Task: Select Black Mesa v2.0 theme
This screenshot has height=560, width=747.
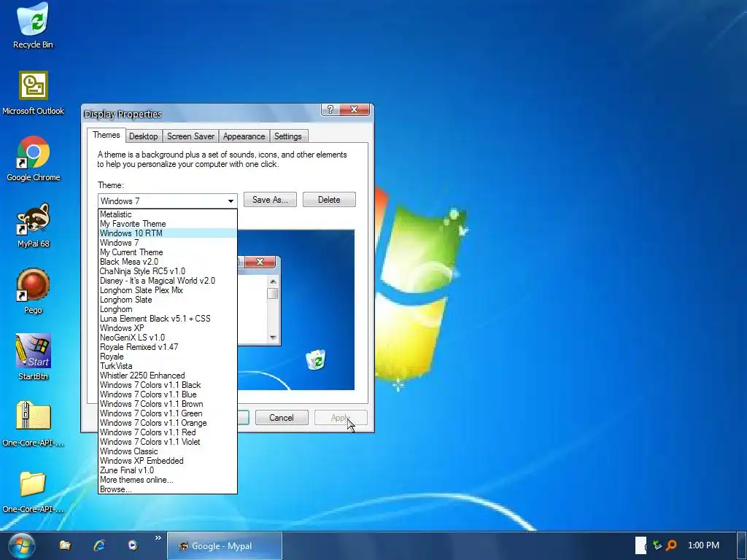Action: click(168, 262)
